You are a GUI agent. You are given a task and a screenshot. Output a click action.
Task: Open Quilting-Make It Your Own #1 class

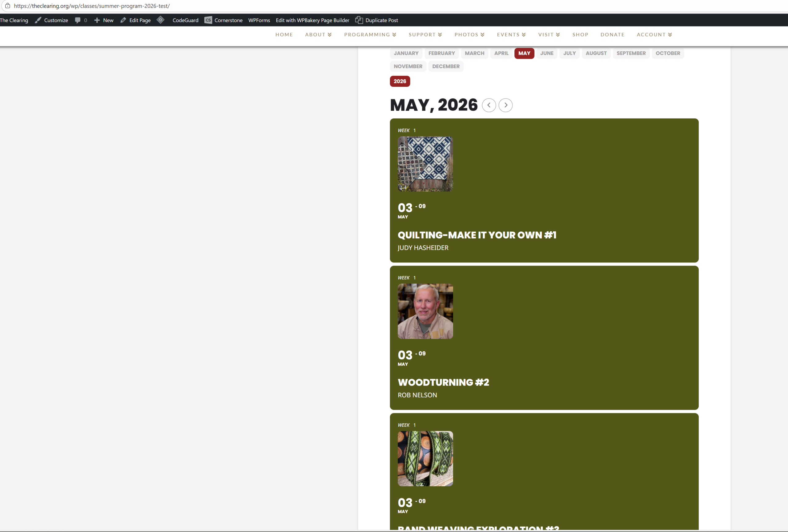click(476, 235)
